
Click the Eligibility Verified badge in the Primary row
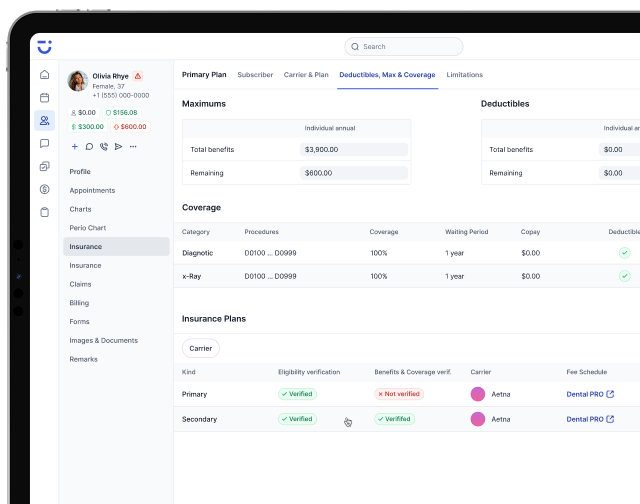click(297, 394)
